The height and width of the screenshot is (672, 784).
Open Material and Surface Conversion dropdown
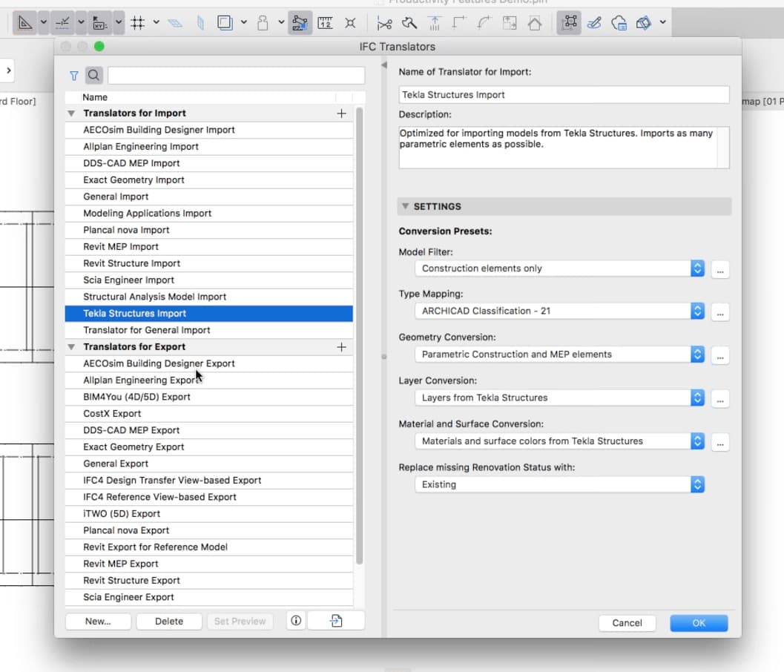559,441
